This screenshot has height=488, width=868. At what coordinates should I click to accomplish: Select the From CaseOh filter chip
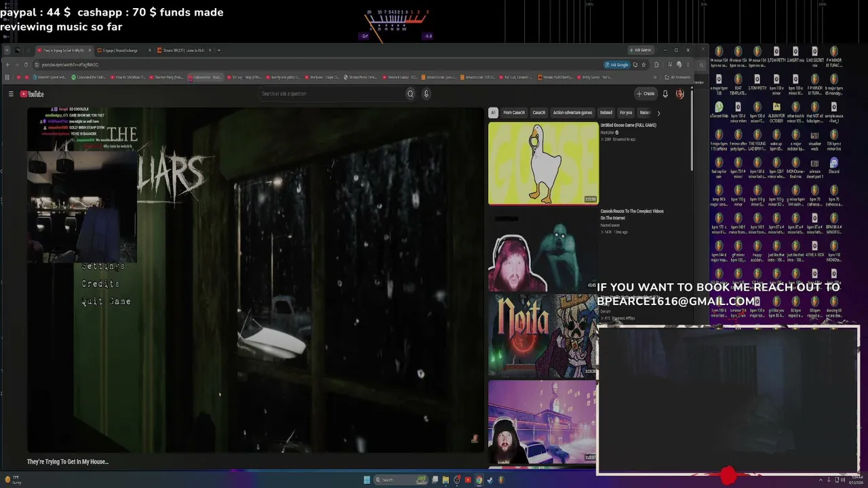point(514,113)
